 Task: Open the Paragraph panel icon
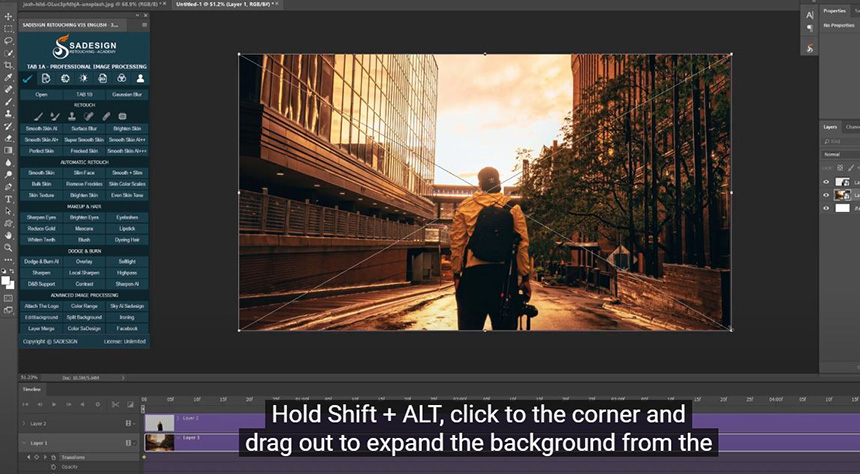point(810,28)
